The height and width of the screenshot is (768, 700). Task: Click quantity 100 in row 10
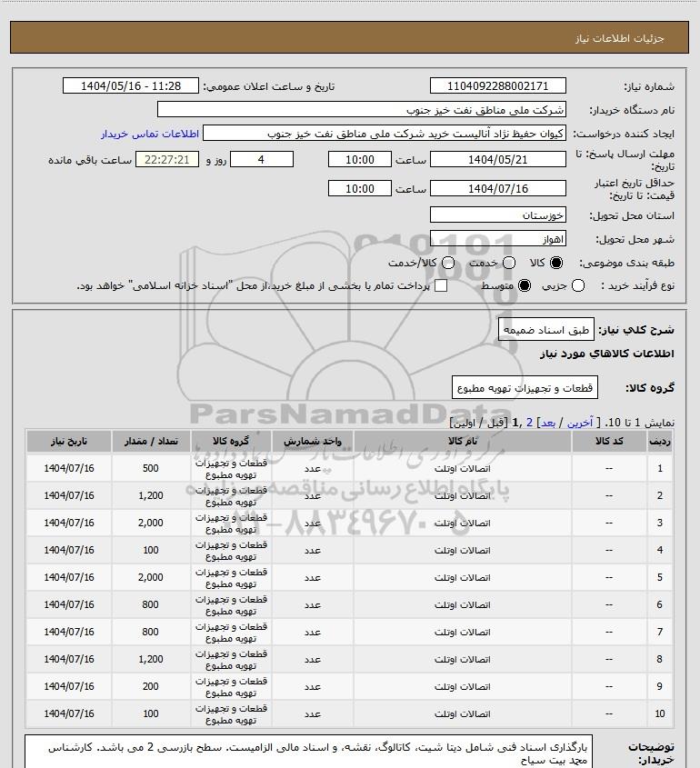[151, 713]
